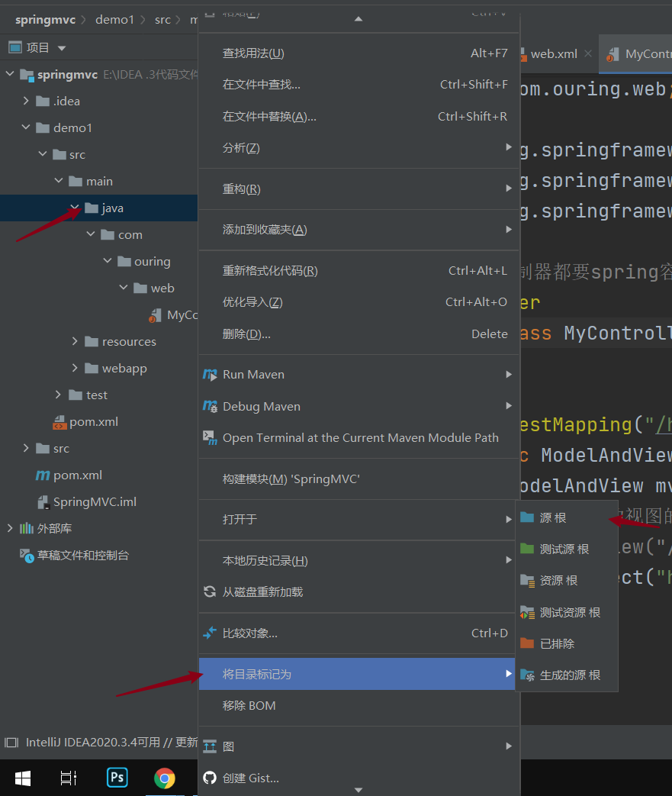
Task: Click the 测试源 根 green folder icon
Action: click(x=527, y=549)
